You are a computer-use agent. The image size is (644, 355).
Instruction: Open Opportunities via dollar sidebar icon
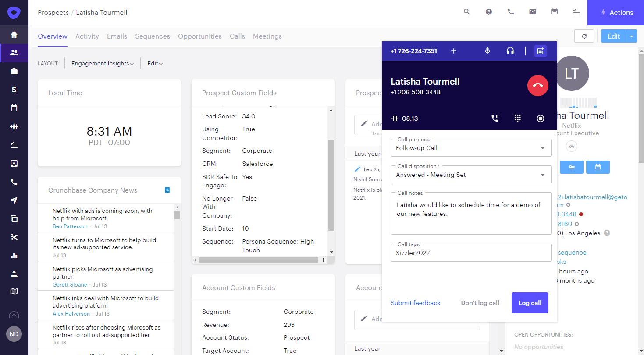coord(14,90)
